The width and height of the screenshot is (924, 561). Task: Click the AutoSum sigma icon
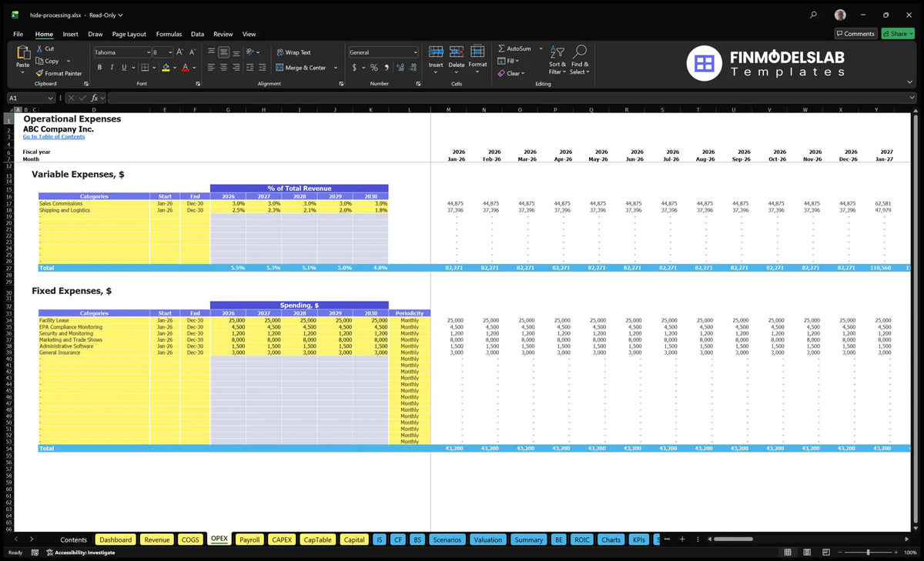pos(501,48)
